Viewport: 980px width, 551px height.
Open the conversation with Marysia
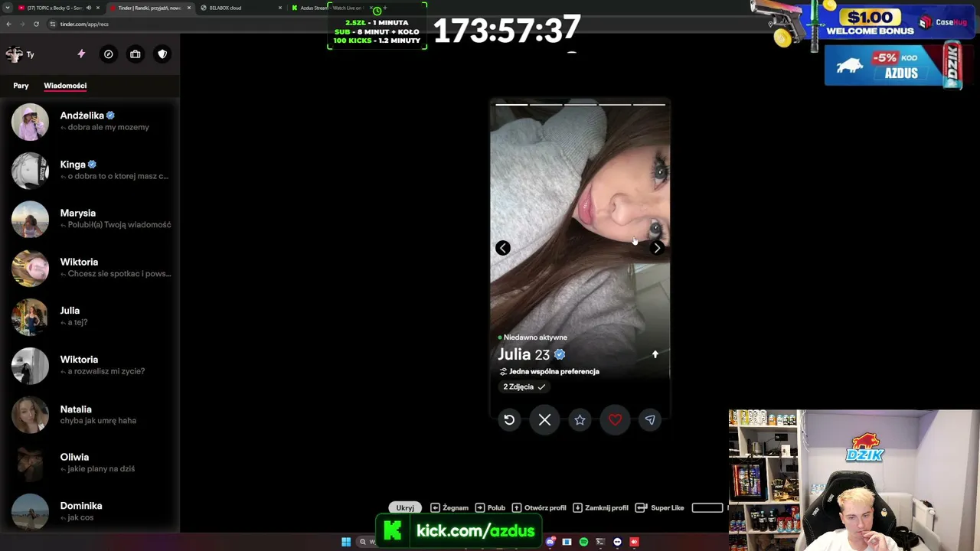tap(90, 219)
